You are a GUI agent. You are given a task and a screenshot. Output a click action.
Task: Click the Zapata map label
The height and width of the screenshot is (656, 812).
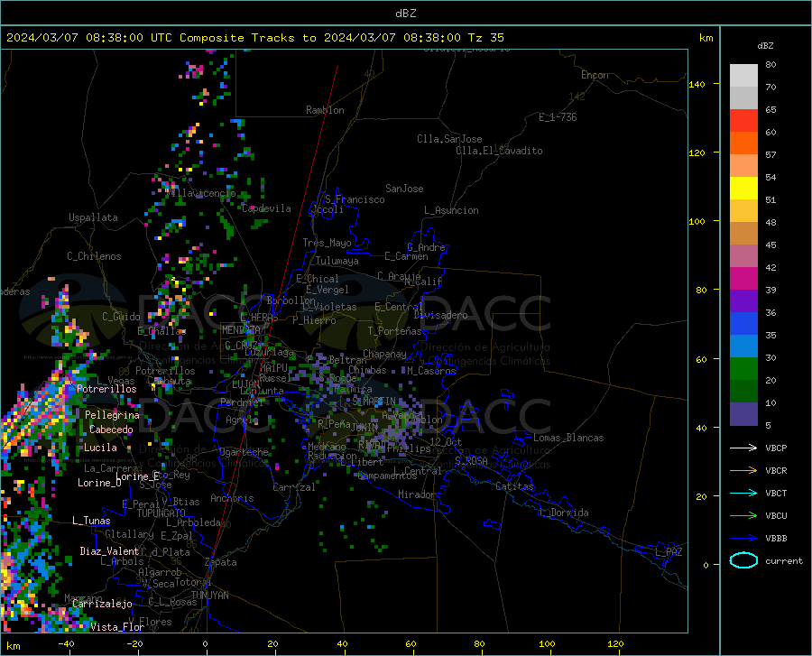tap(221, 562)
